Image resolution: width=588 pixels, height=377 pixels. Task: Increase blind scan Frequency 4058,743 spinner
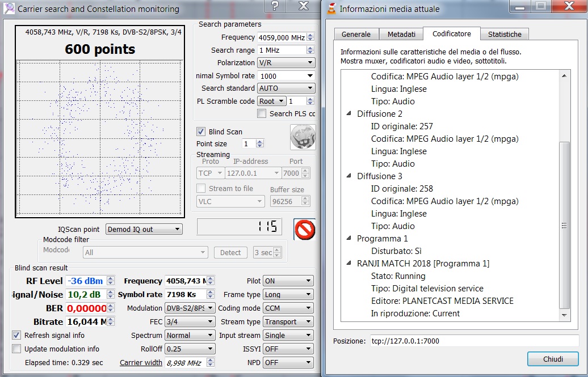[211, 278]
